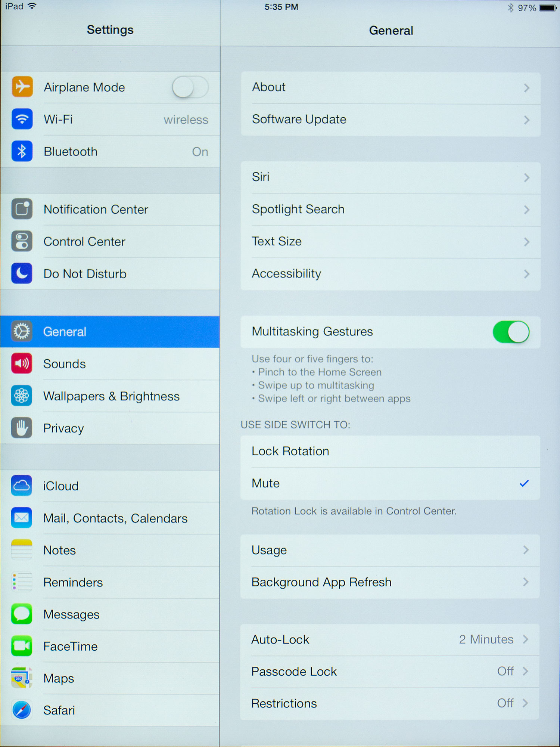Tap the Background App Refresh label
This screenshot has height=747, width=560.
tap(321, 582)
